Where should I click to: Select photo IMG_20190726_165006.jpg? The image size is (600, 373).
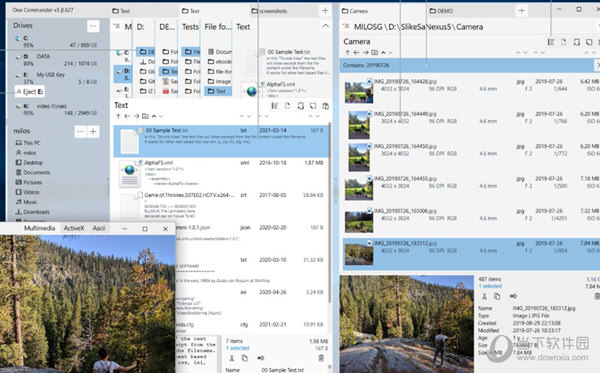471,222
